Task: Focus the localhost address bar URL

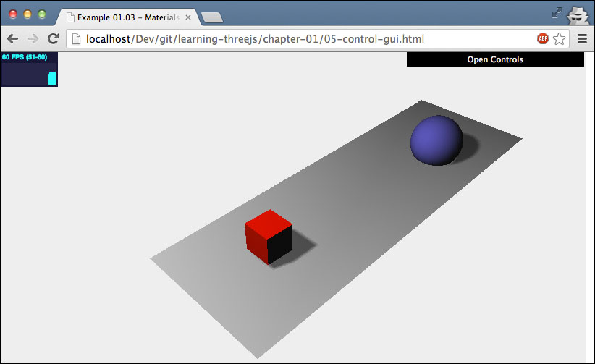Action: pyautogui.click(x=255, y=38)
